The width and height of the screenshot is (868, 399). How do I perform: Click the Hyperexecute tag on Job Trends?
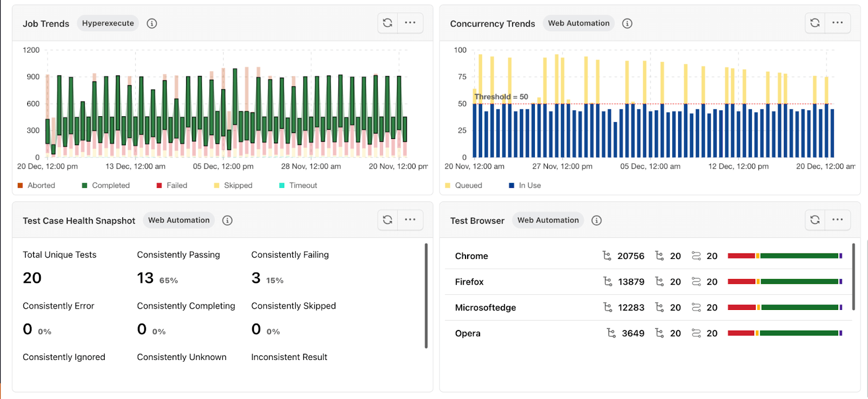point(108,23)
